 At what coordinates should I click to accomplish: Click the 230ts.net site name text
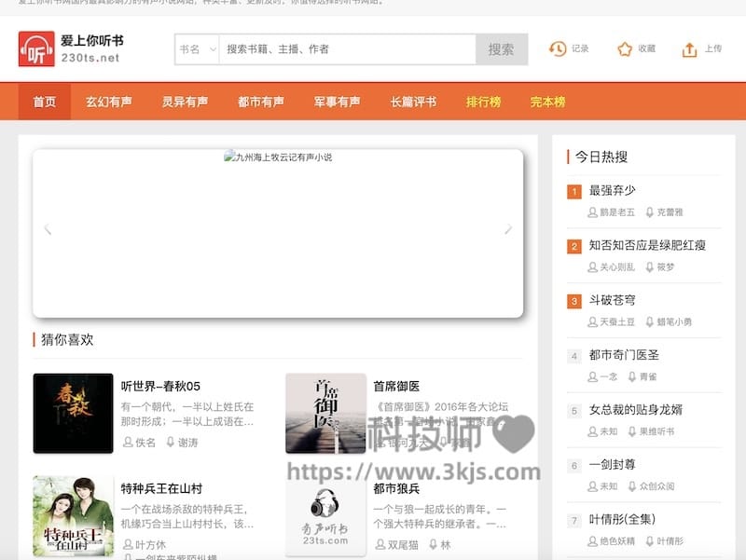[90, 58]
